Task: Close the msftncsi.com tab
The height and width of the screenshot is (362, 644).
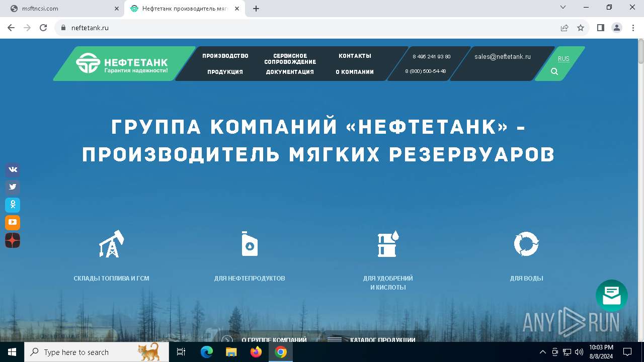Action: click(x=116, y=9)
